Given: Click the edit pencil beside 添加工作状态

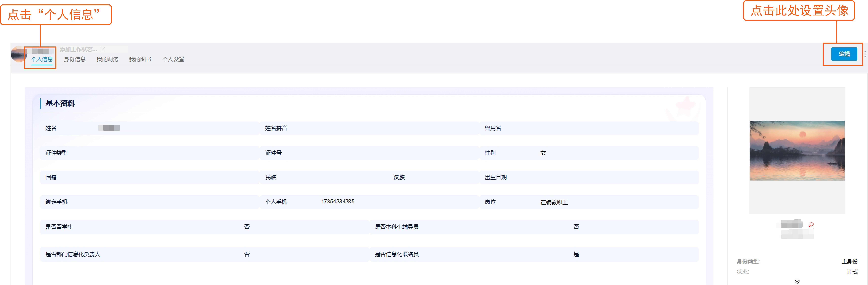Looking at the screenshot, I should click(x=102, y=50).
